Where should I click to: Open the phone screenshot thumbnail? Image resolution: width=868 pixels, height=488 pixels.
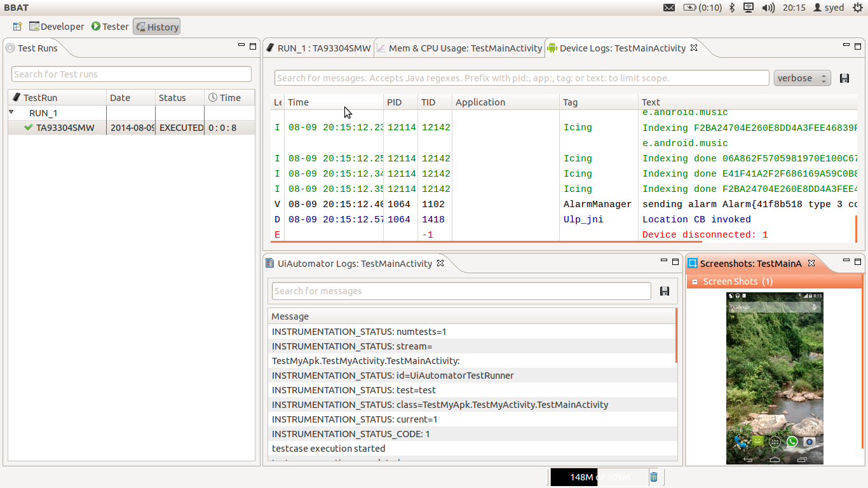(775, 378)
